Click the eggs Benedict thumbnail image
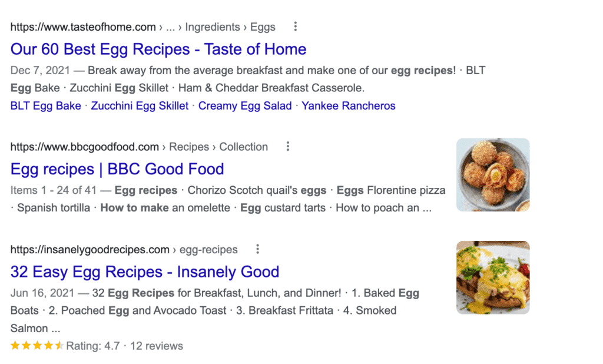The height and width of the screenshot is (364, 603). tap(493, 277)
